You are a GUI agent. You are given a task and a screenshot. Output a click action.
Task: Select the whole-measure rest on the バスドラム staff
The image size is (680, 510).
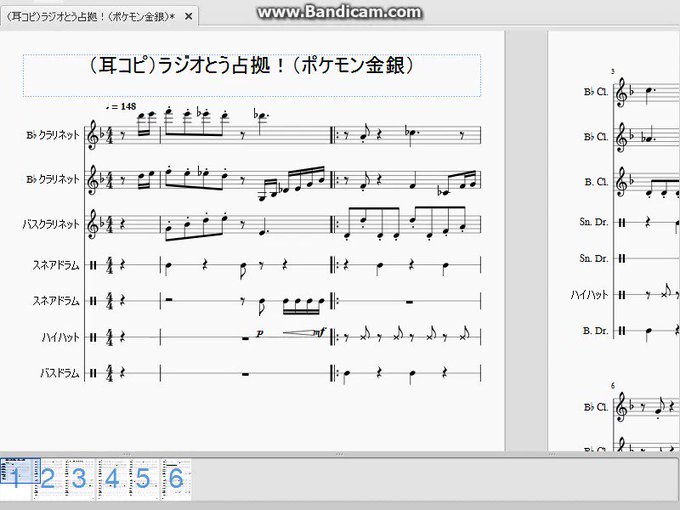pos(245,374)
